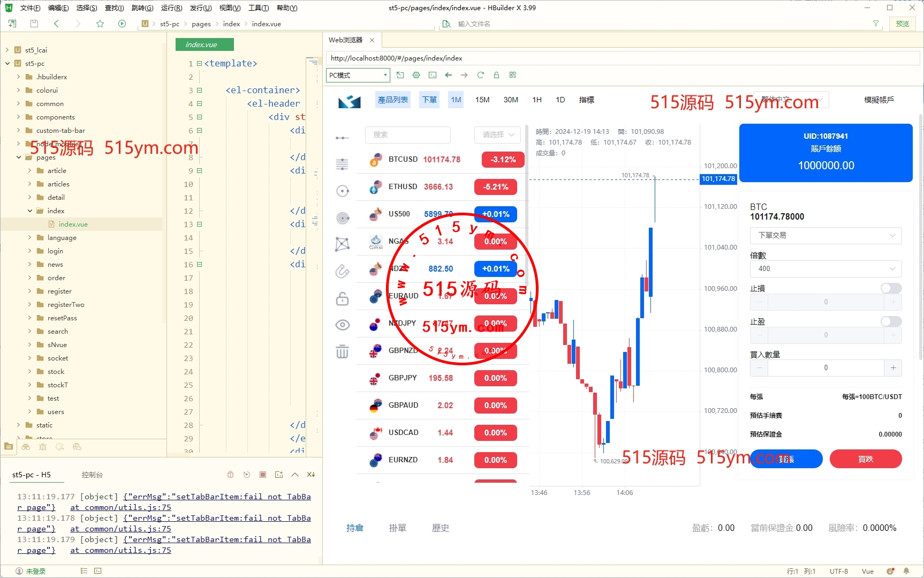Click the magnet snap tool in chart sidebar
This screenshot has height=578, width=924.
pos(342,272)
